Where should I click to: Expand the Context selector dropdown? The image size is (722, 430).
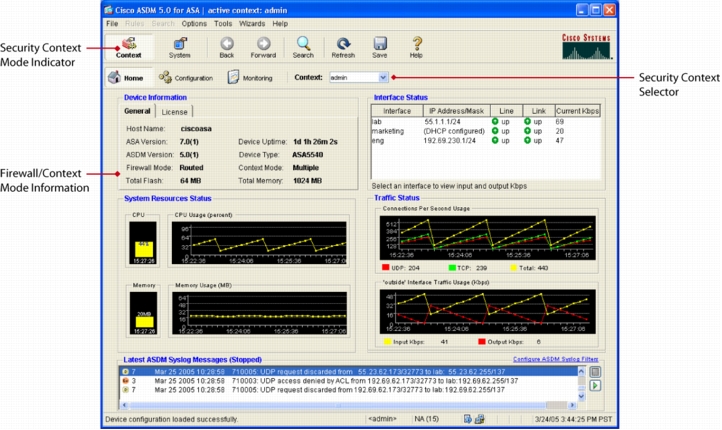[383, 78]
